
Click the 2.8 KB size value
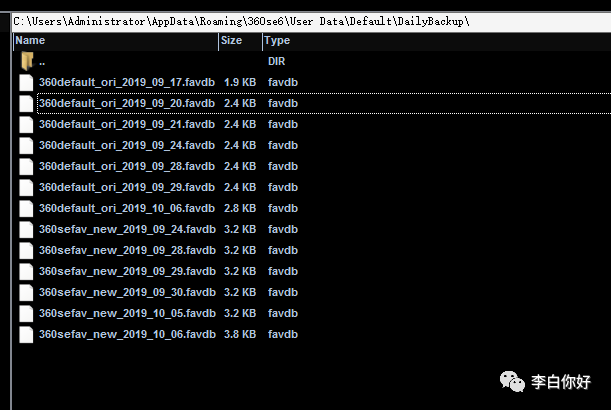point(240,209)
